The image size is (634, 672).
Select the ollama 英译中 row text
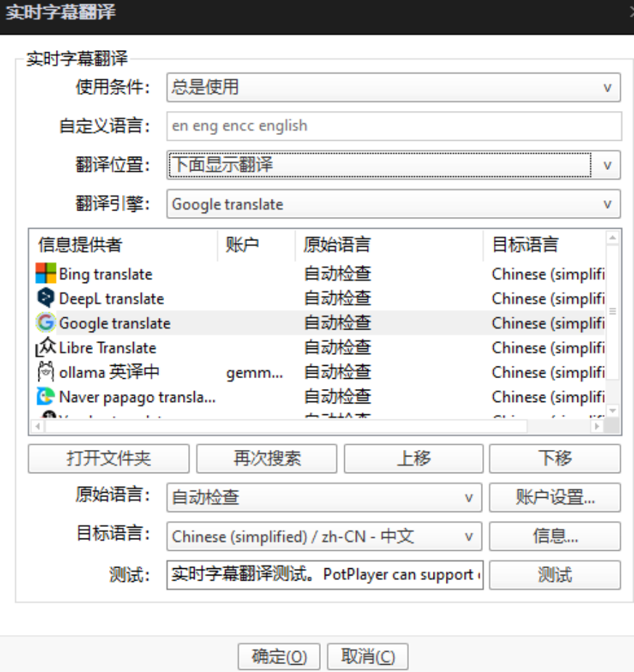click(x=110, y=372)
